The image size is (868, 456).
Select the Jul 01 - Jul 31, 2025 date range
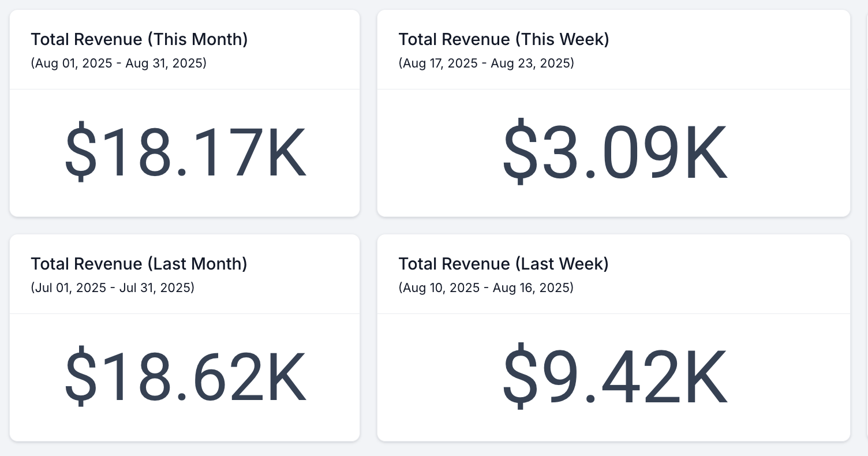click(x=113, y=287)
